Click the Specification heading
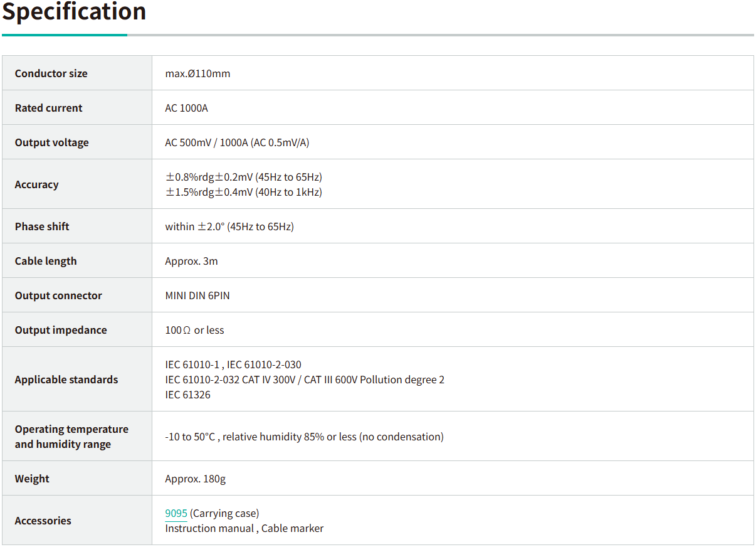756x547 pixels. point(74,12)
